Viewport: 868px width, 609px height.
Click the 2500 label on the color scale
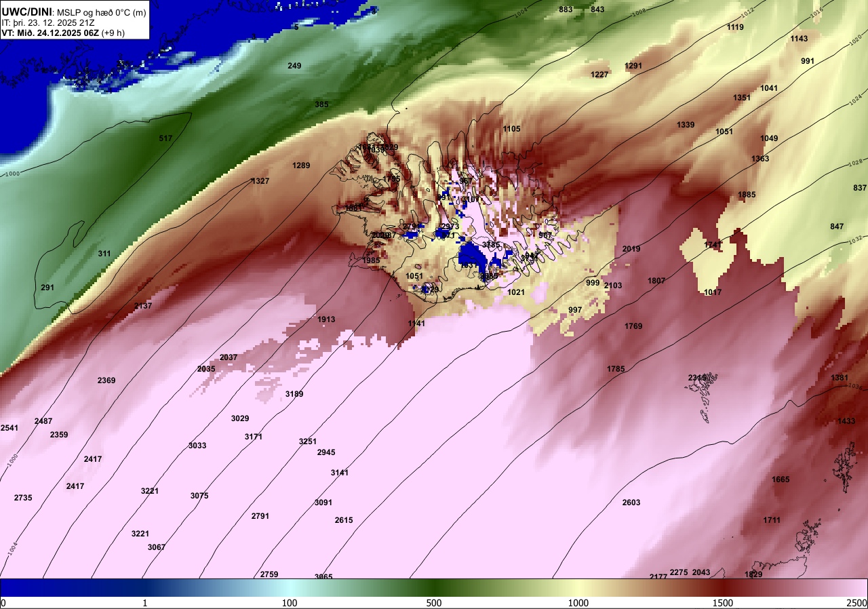[856, 603]
